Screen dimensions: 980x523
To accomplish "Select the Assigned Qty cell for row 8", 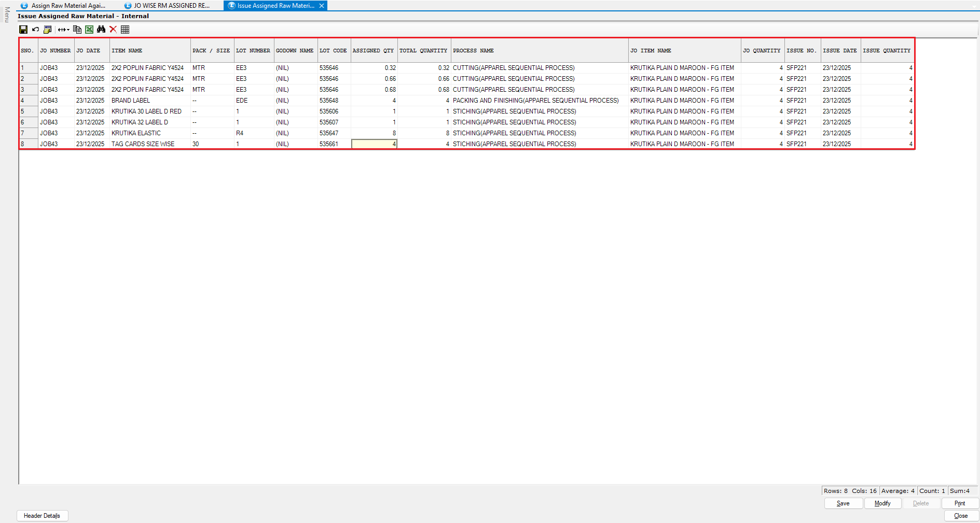I will pos(374,144).
